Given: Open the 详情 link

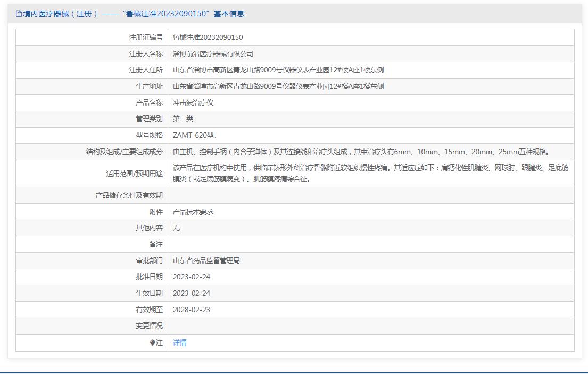Looking at the screenshot, I should (x=179, y=343).
